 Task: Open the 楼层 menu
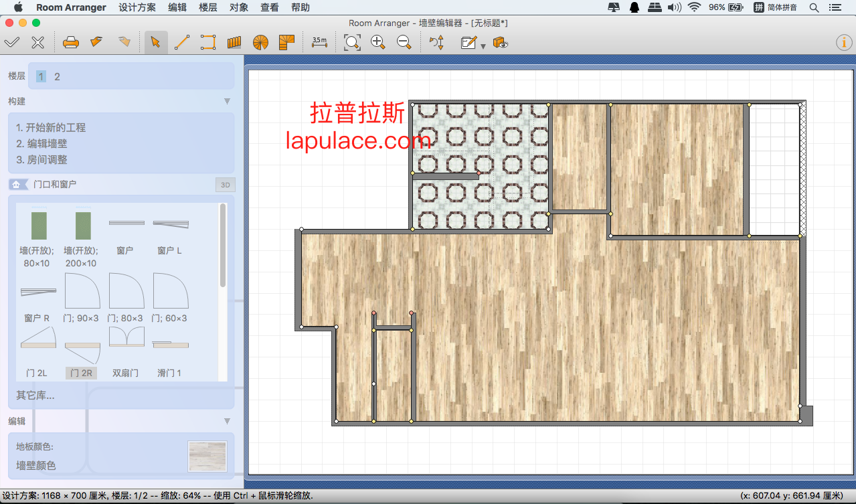pos(208,7)
